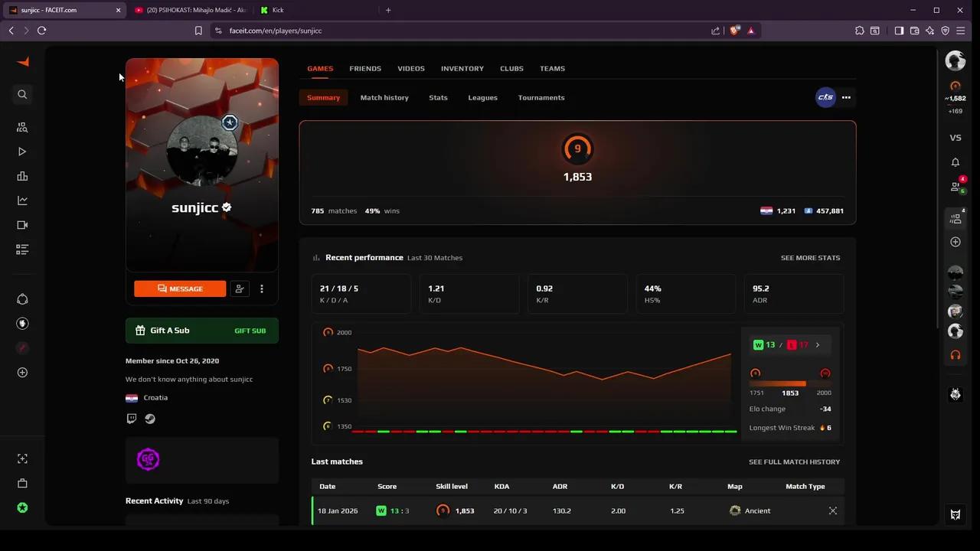Image resolution: width=980 pixels, height=551 pixels.
Task: Click the plus circle in right sidebar
Action: pyautogui.click(x=955, y=242)
